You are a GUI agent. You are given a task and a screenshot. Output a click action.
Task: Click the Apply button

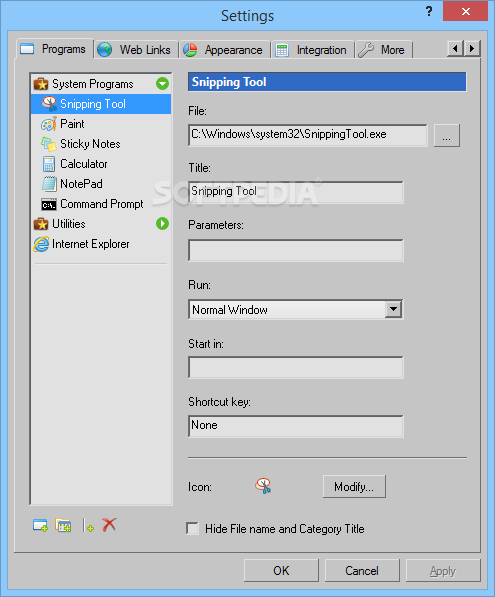(x=443, y=570)
